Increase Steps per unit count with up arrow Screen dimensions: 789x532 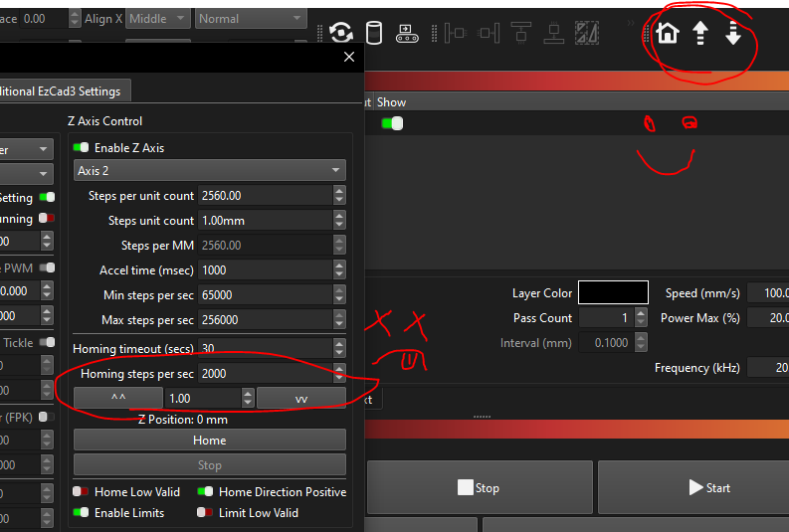pyautogui.click(x=339, y=191)
